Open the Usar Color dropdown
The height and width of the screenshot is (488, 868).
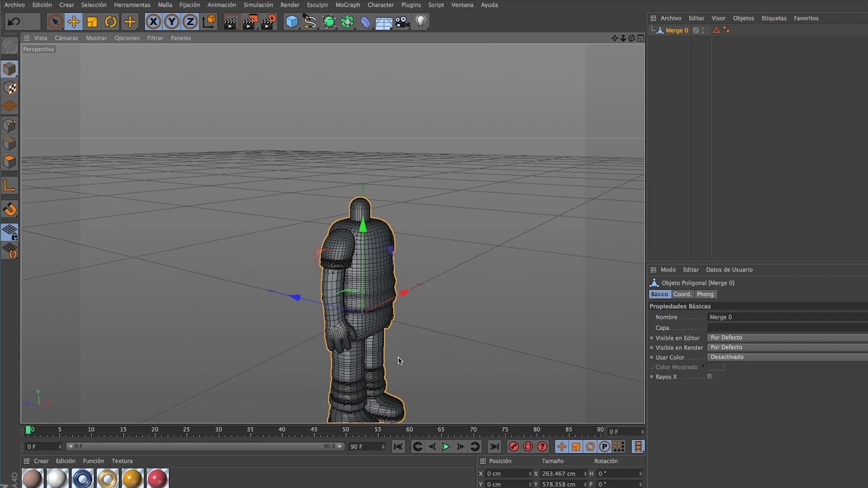tap(787, 357)
